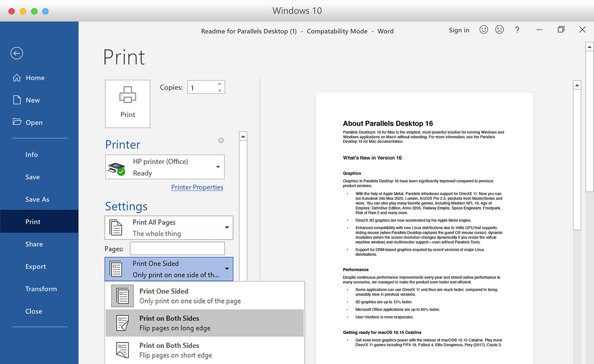594x364 pixels.
Task: Click the frowning face feedback icon
Action: 499,30
